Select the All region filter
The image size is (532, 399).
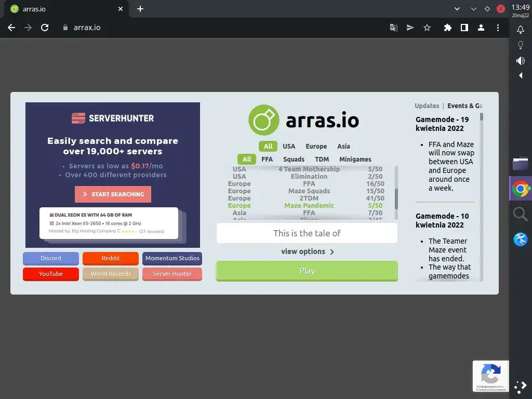click(x=268, y=146)
